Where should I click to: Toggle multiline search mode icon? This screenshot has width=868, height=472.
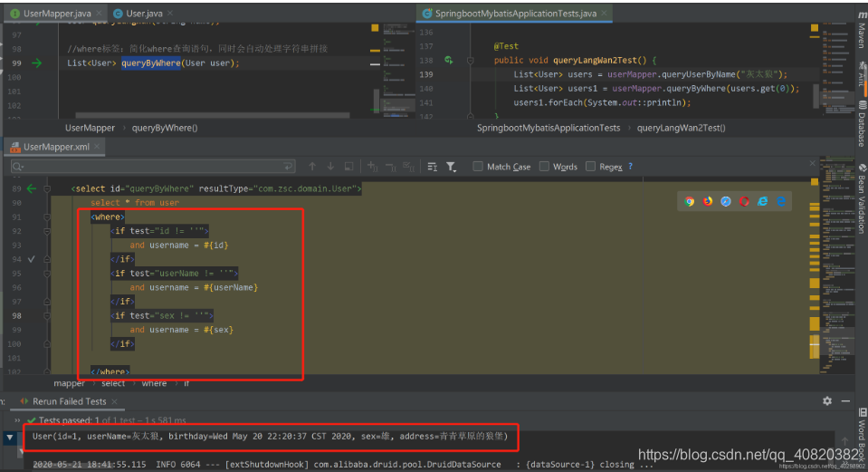tap(433, 167)
